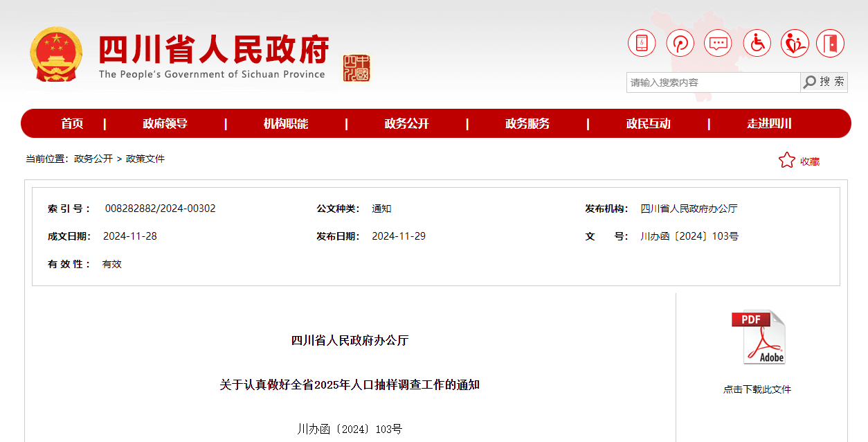Select 政府领导 in the navigation bar

tap(165, 124)
